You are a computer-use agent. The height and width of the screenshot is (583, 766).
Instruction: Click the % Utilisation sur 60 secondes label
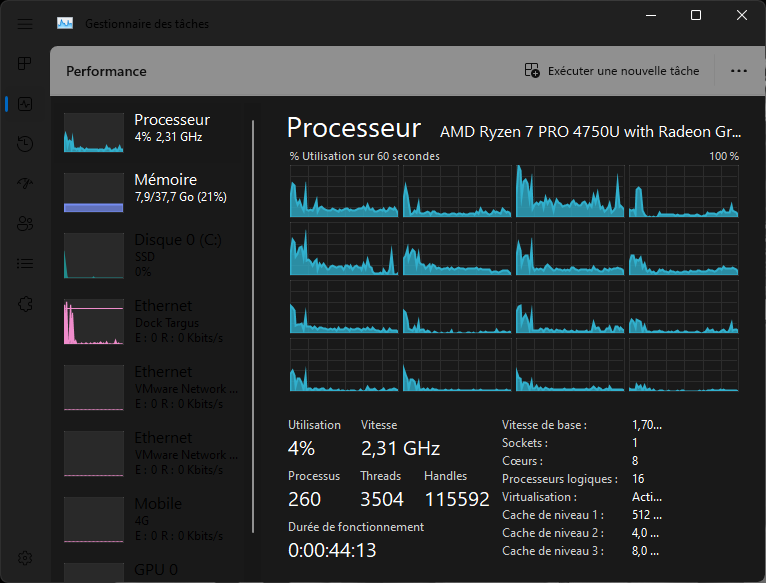364,156
